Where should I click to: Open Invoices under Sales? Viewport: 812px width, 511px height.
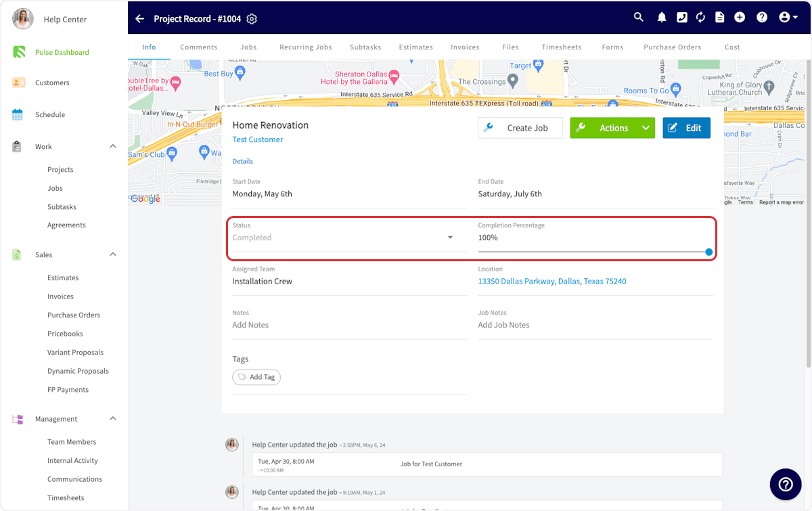[x=60, y=296]
